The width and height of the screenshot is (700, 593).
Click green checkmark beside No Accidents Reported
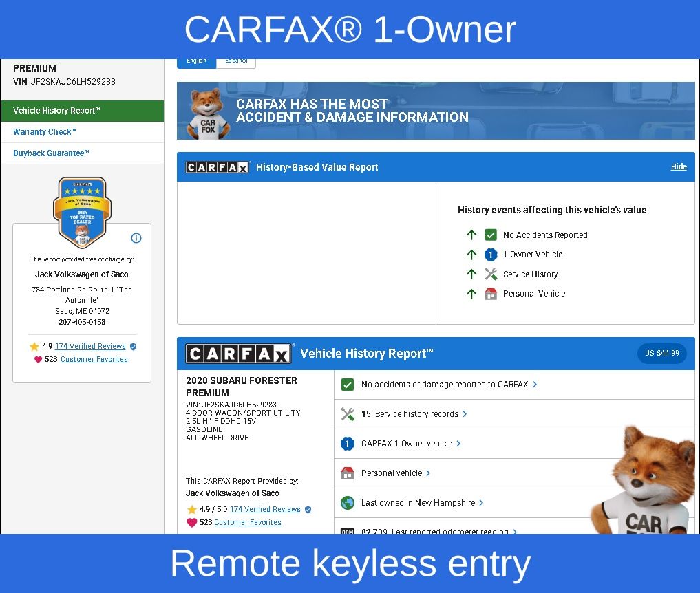pos(491,235)
